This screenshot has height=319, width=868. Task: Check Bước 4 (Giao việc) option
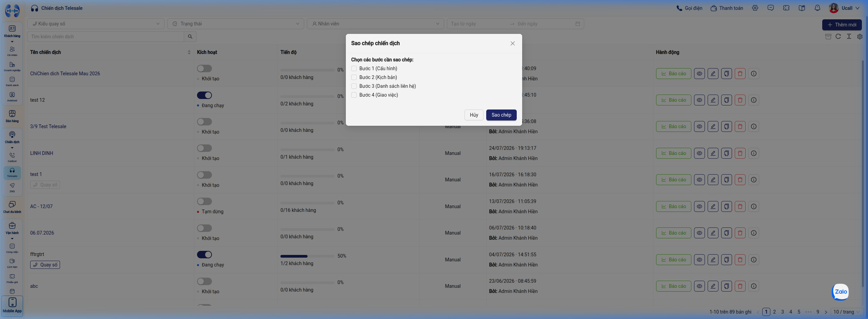[x=354, y=95]
